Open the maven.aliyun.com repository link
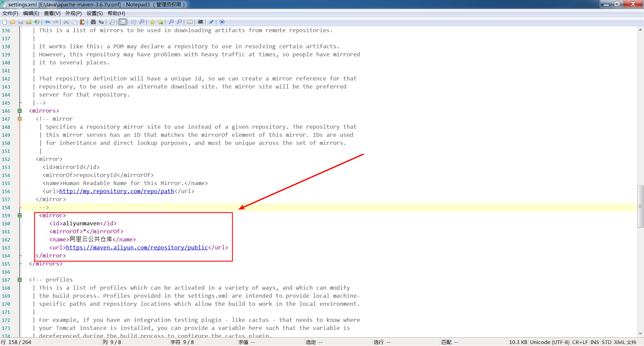This screenshot has width=644, height=346. point(137,248)
